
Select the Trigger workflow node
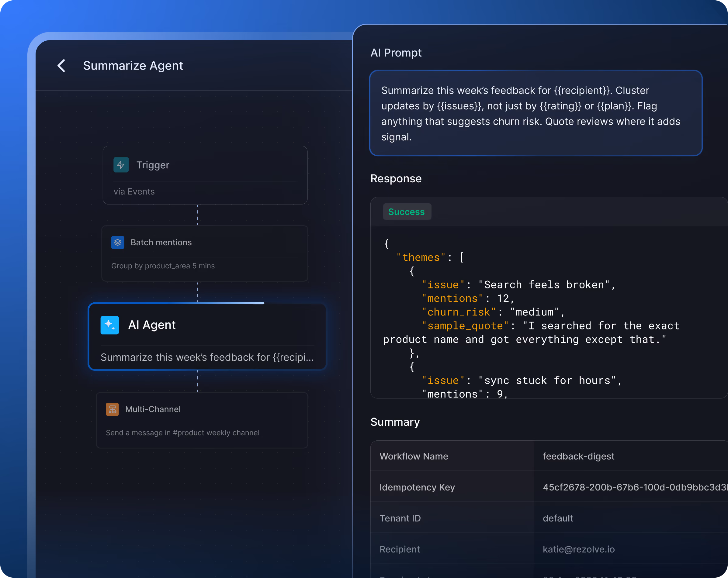pyautogui.click(x=205, y=175)
